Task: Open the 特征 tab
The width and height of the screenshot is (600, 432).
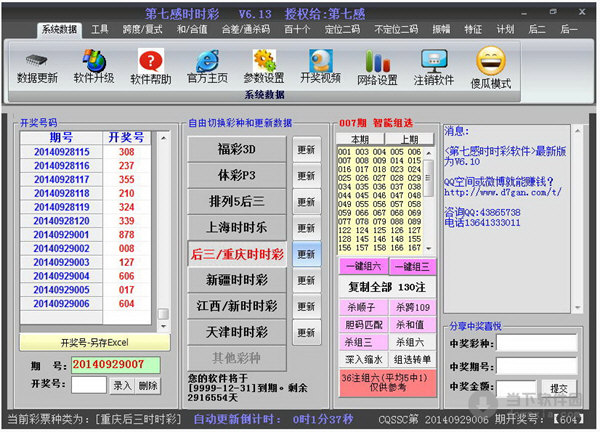Action: pyautogui.click(x=473, y=29)
